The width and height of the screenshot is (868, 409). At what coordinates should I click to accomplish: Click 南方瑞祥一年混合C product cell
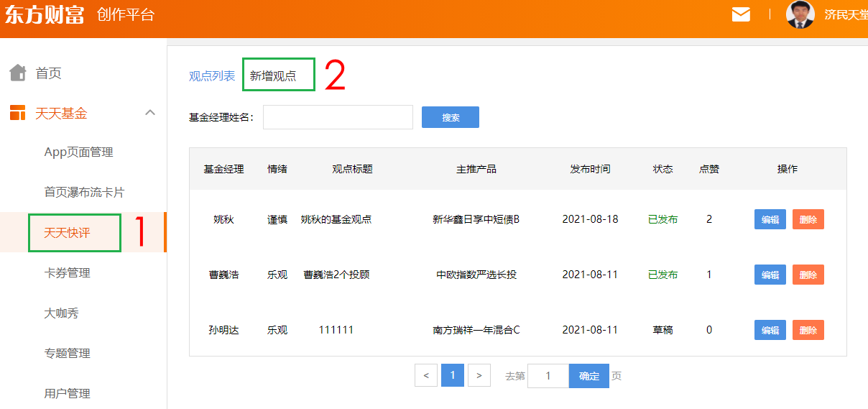(476, 330)
